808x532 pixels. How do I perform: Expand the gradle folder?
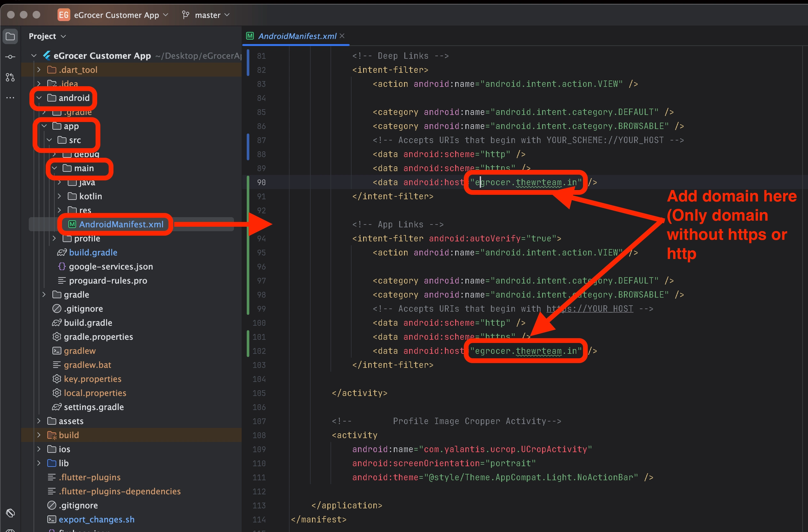[44, 294]
